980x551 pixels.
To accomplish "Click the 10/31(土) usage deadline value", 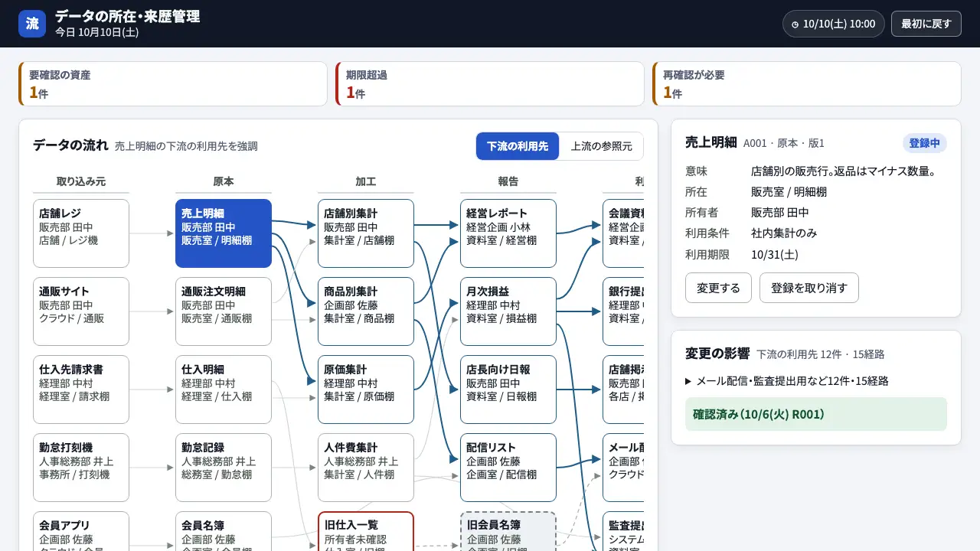I will click(775, 254).
